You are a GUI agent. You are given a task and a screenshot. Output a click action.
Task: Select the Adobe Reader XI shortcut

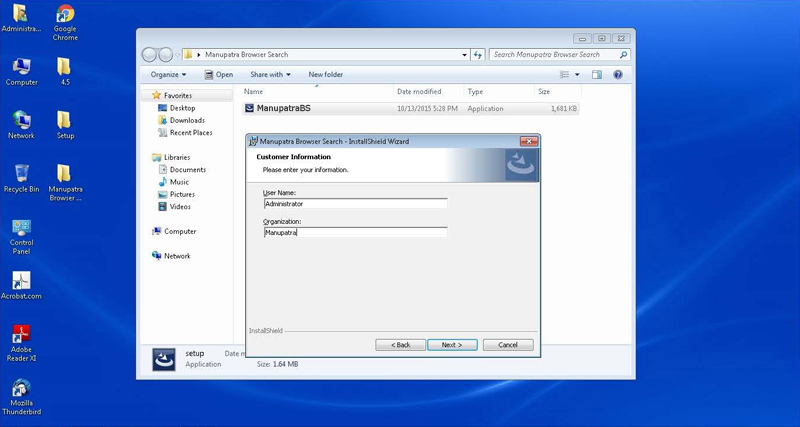click(21, 343)
